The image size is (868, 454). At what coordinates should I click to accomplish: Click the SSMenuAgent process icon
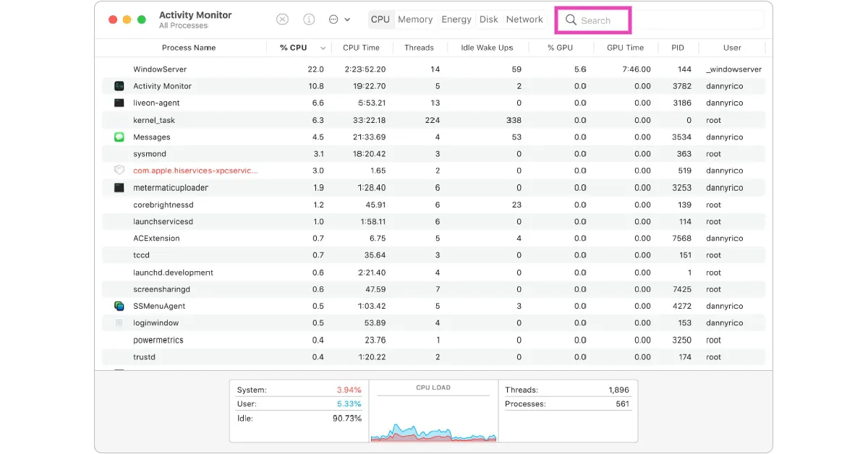pos(119,307)
